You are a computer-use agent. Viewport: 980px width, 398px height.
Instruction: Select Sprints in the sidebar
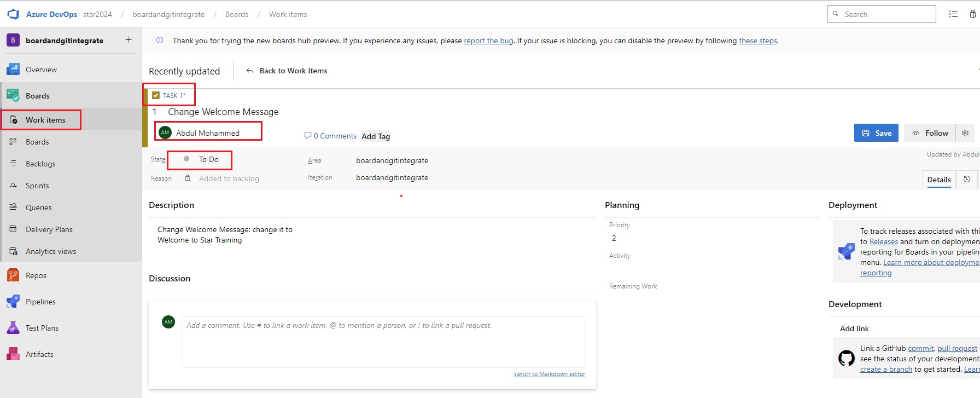pos(37,186)
